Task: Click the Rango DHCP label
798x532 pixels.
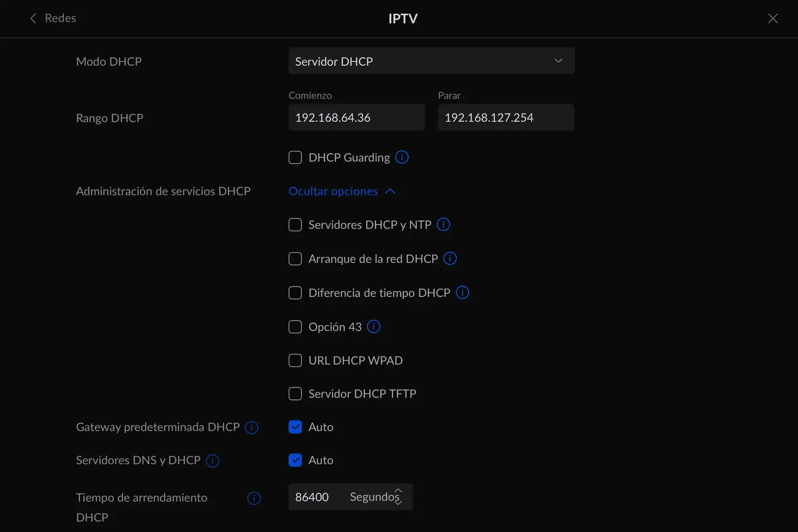Action: [x=109, y=118]
